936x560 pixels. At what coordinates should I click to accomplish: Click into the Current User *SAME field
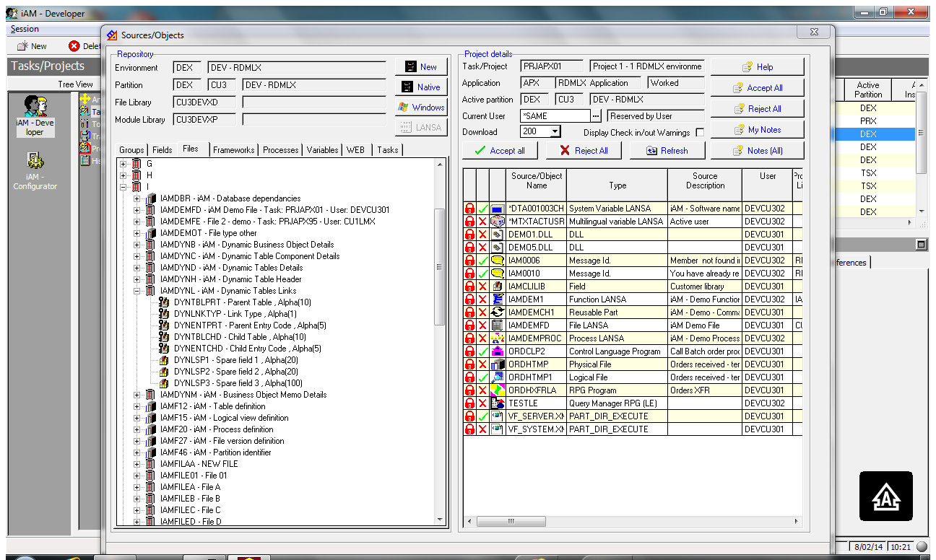pos(555,115)
